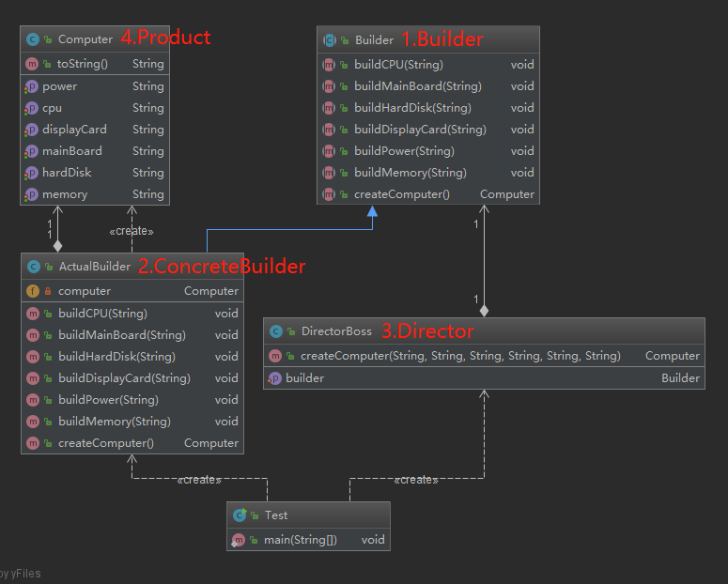Screen dimensions: 728x584
Task: Click the property icon beside memory
Action: coord(31,194)
